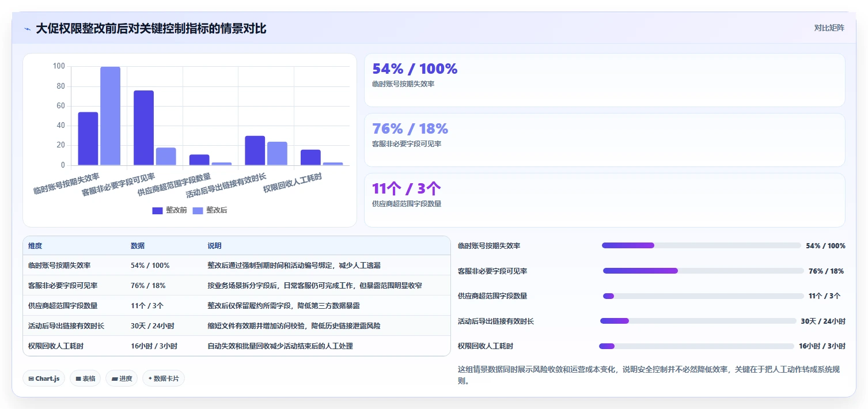Click the chart title 大促权限整改前后对关键控制指标的情景对比
868x409 pixels.
point(151,28)
